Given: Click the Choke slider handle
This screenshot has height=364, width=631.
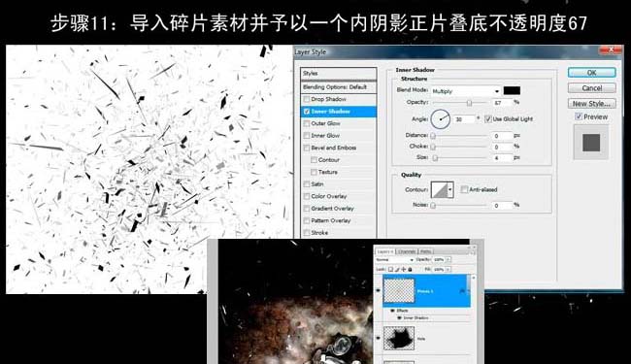Looking at the screenshot, I should [x=433, y=148].
